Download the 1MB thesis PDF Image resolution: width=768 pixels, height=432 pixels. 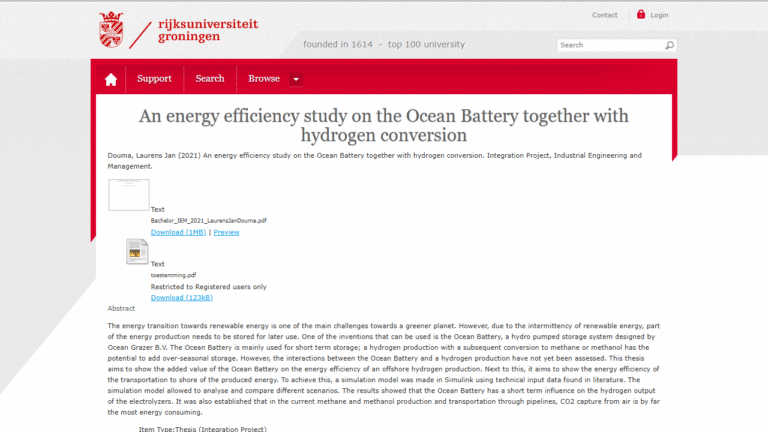coord(178,232)
